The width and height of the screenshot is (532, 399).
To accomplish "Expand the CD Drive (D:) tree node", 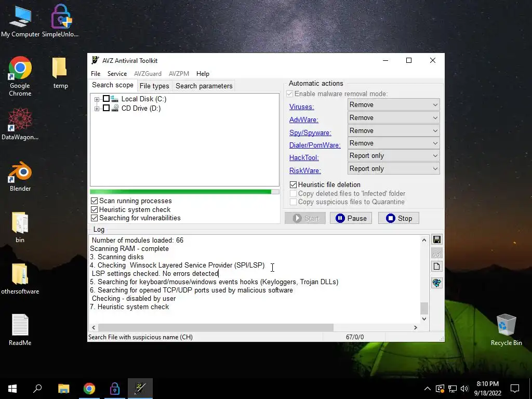I will 97,109.
